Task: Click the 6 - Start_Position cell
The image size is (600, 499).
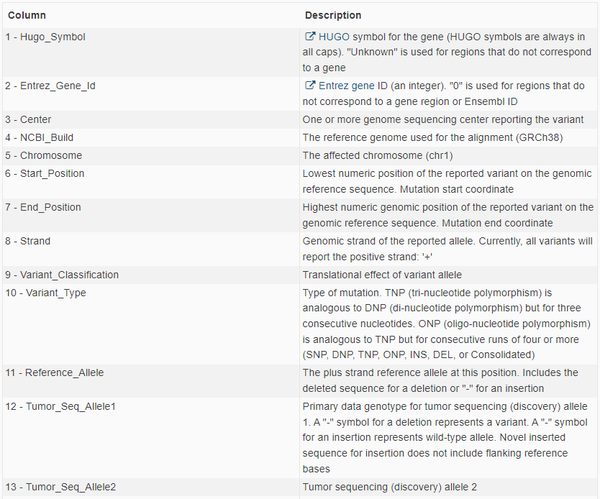Action: click(48, 173)
